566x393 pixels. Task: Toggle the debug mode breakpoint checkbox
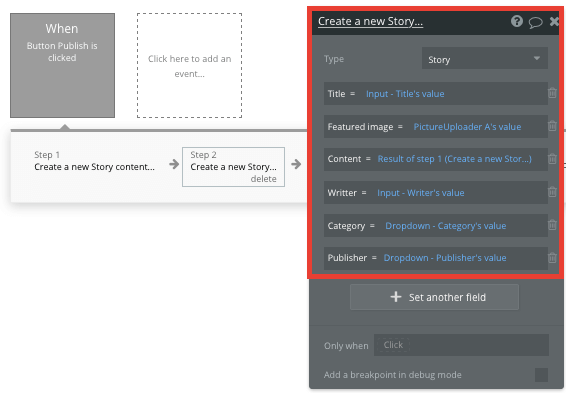pyautogui.click(x=541, y=375)
